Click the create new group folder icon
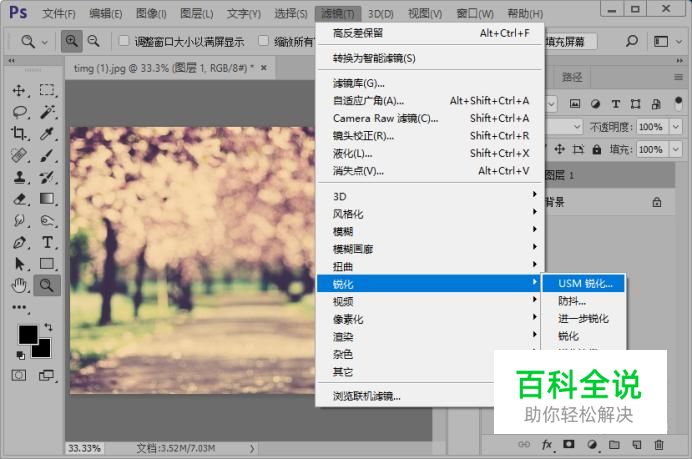Viewport: 692px width, 459px height. pos(614,444)
